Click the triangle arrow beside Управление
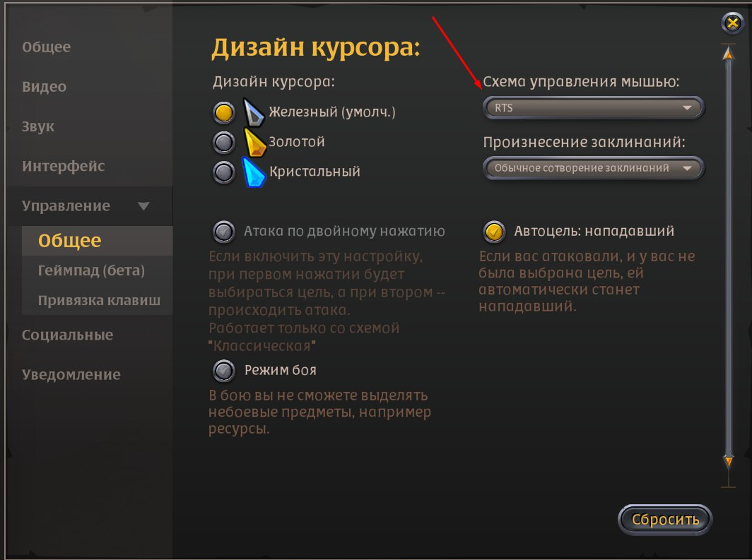752x560 pixels. [x=143, y=206]
